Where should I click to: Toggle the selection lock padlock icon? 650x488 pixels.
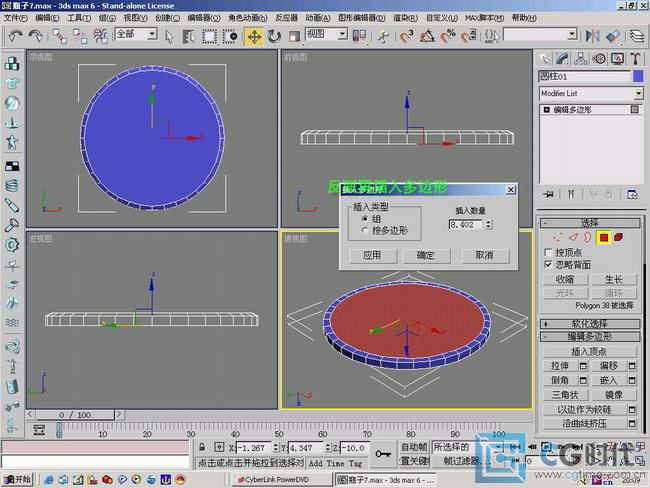[x=202, y=447]
